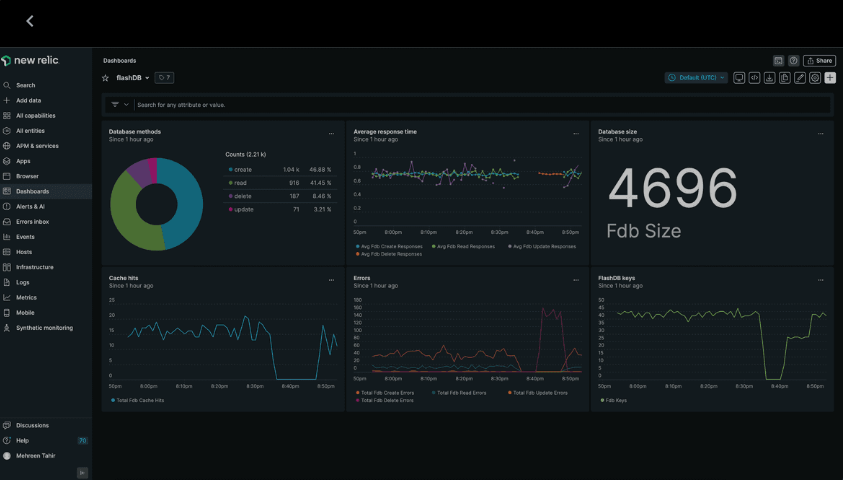This screenshot has width=843, height=481.
Task: Open Logs from the sidebar
Action: click(23, 282)
